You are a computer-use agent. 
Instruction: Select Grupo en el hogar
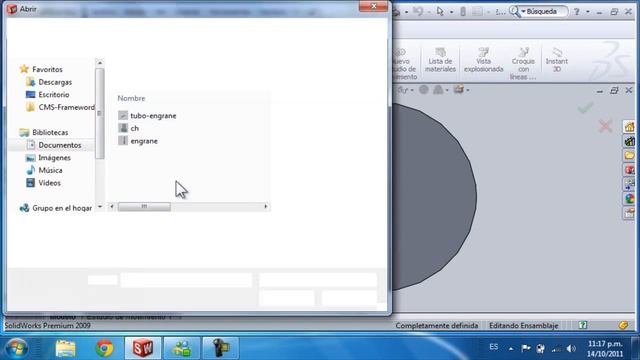click(56, 208)
